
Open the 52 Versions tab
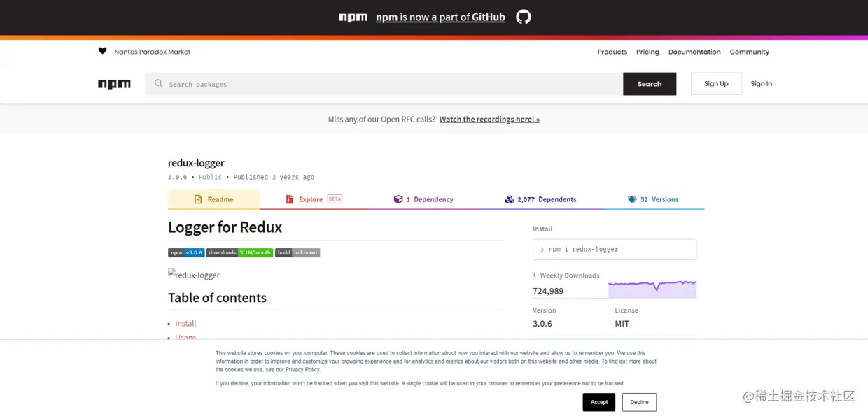(653, 199)
